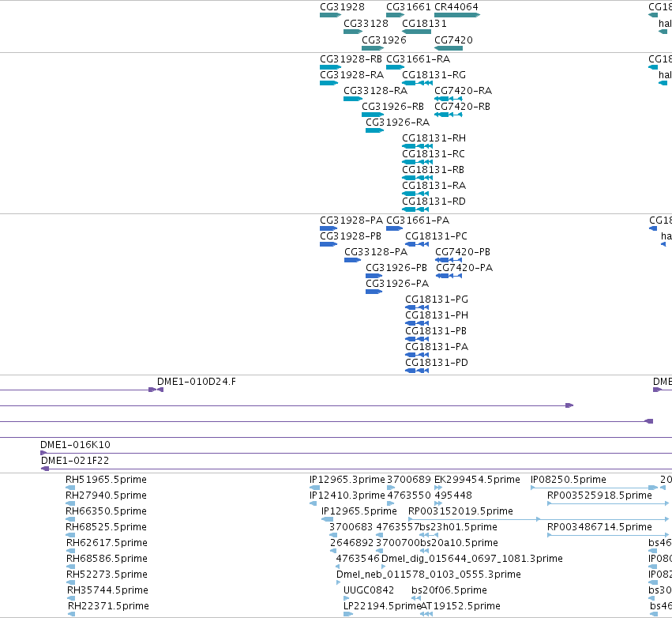Click the CG31928 gene name label
This screenshot has height=618, width=672.
(x=342, y=7)
